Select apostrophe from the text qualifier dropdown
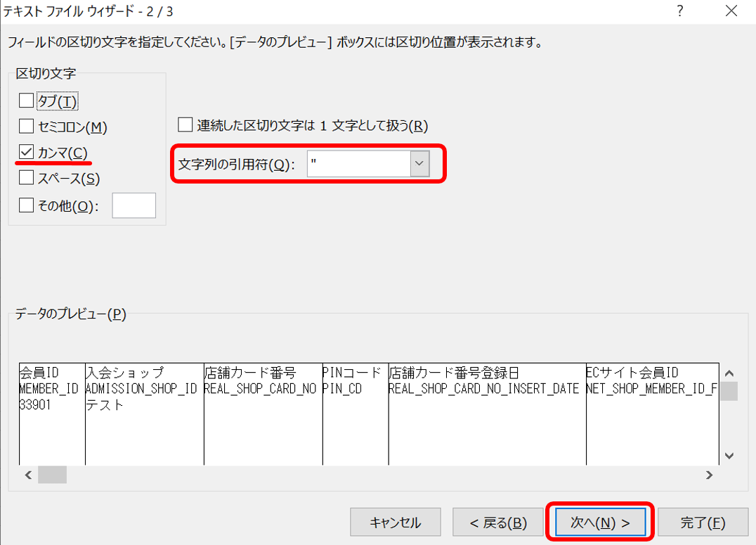The height and width of the screenshot is (545, 756). click(x=418, y=163)
